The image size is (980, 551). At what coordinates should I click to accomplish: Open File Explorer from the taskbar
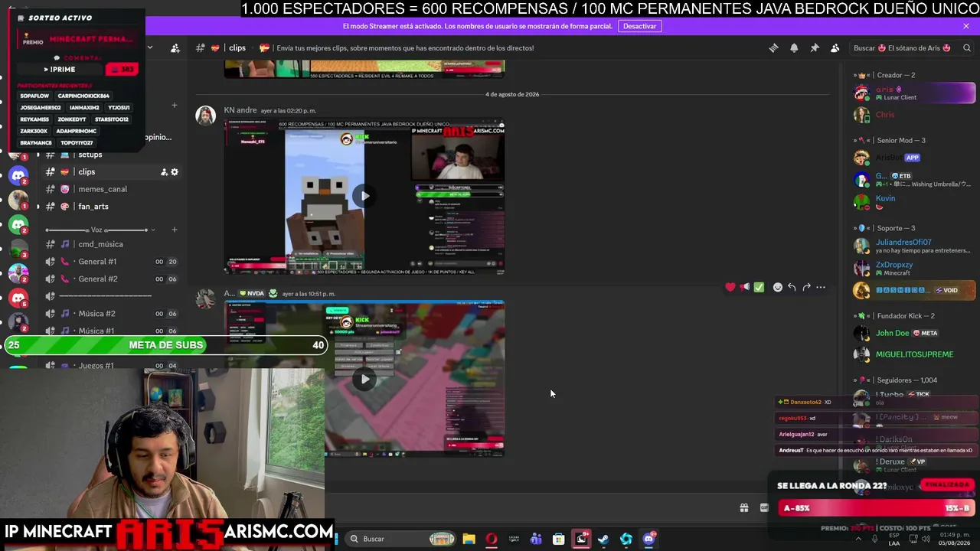click(469, 539)
